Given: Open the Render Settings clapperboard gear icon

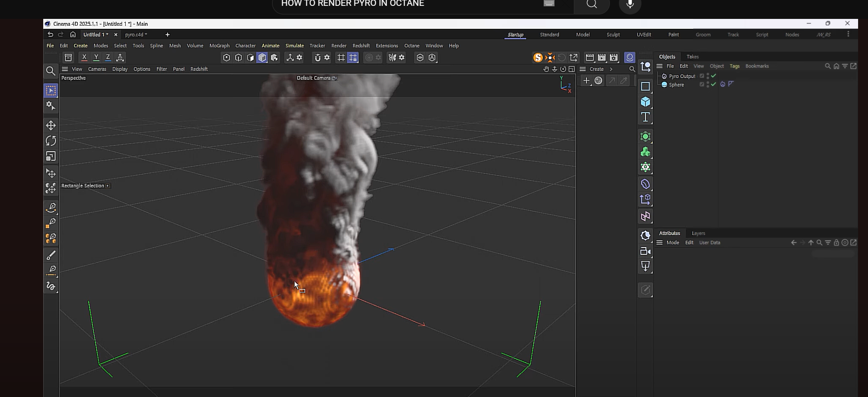Looking at the screenshot, I should pos(614,58).
